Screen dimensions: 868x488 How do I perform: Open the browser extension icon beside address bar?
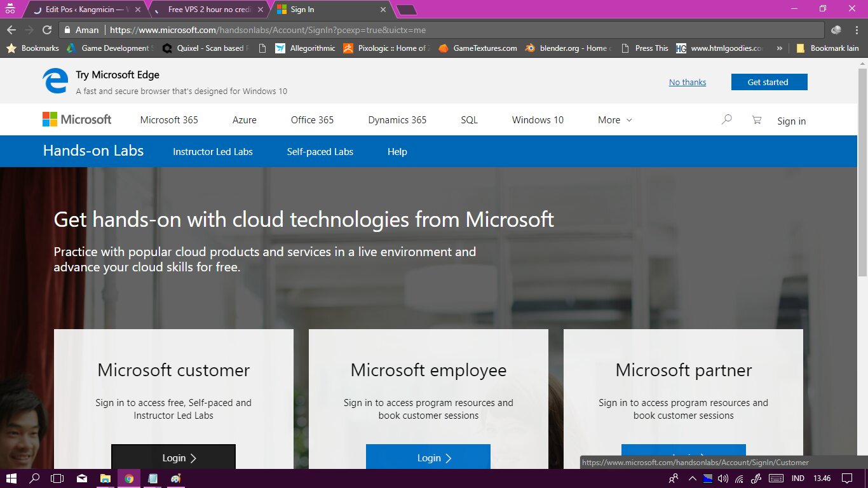[x=836, y=30]
